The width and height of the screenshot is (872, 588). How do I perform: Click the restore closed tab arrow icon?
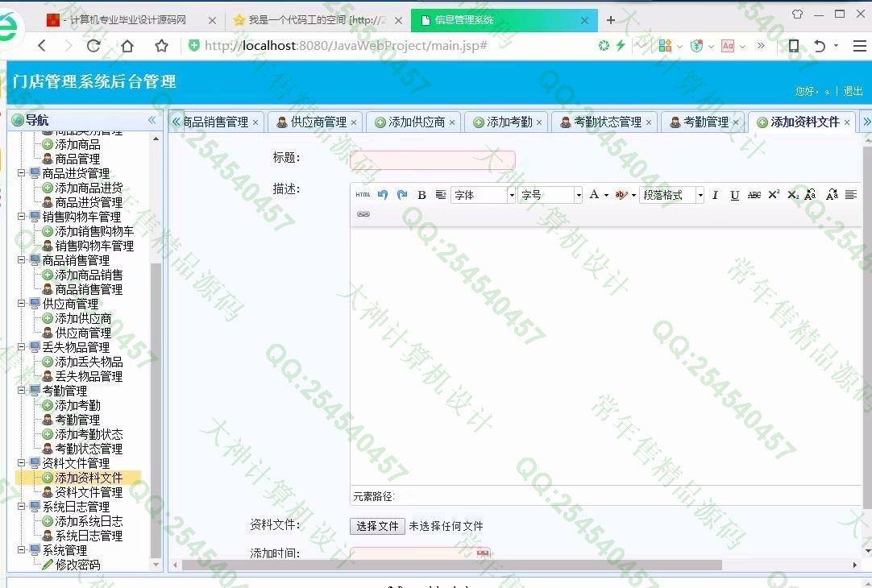819,46
